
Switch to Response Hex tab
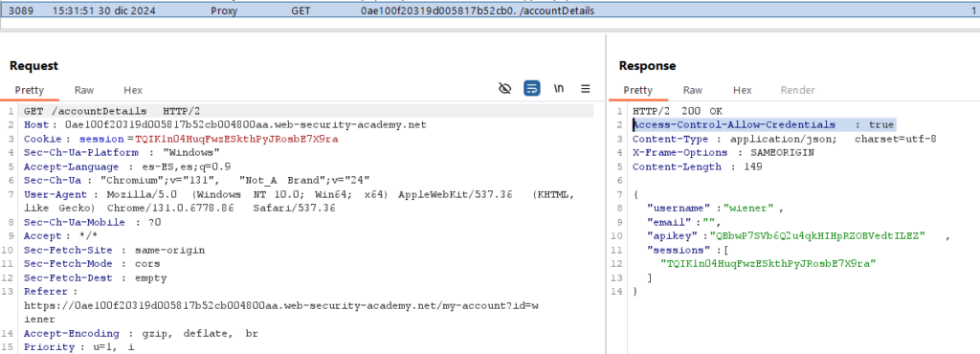[742, 90]
